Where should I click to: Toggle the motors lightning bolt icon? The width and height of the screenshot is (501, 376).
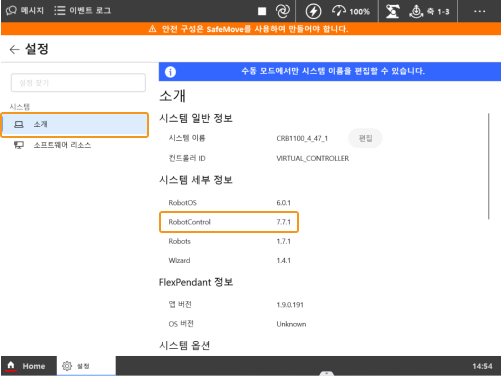click(x=313, y=11)
